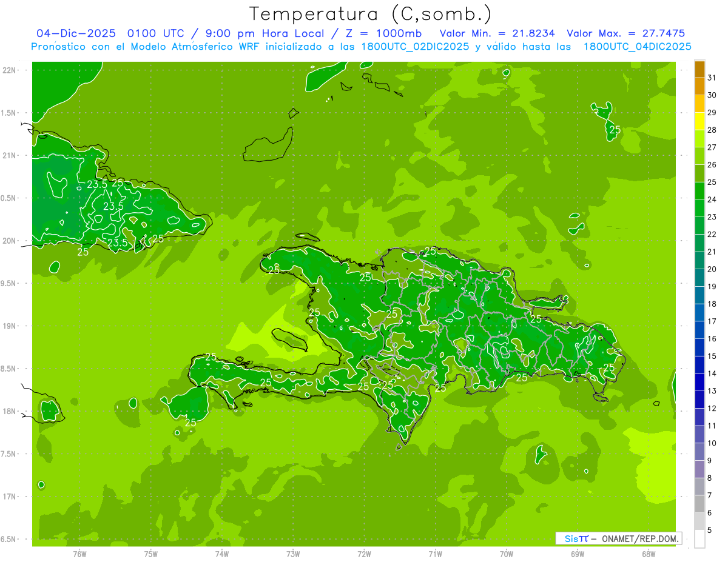Click the '74W' longitude label
Viewport: 728px width, 562px height.
coord(221,554)
